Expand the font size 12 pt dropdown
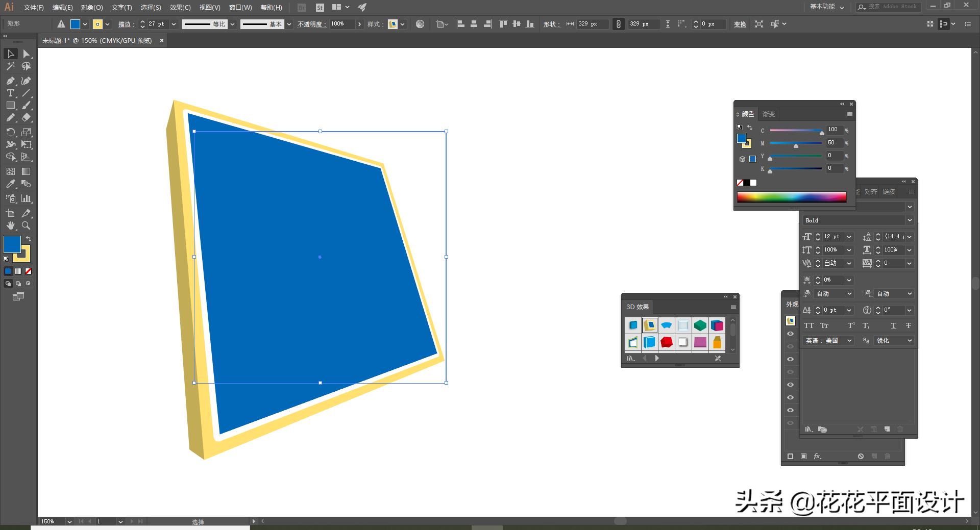This screenshot has width=980, height=530. pos(849,237)
